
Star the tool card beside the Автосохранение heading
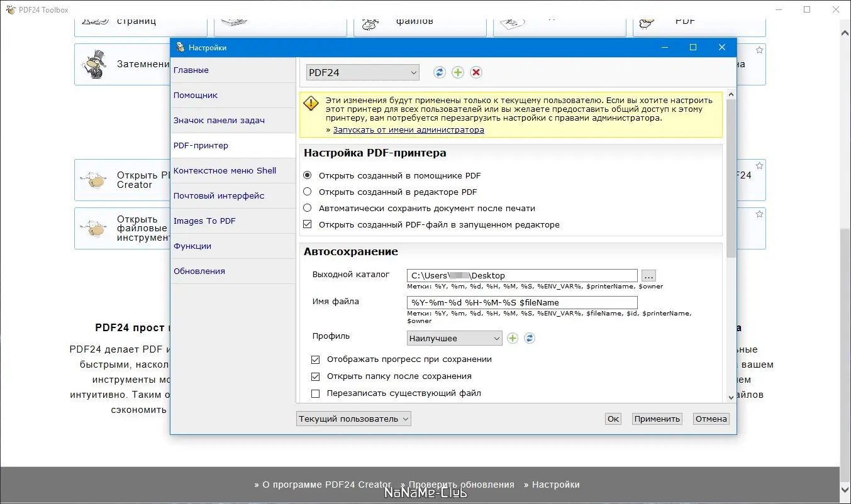click(x=759, y=214)
